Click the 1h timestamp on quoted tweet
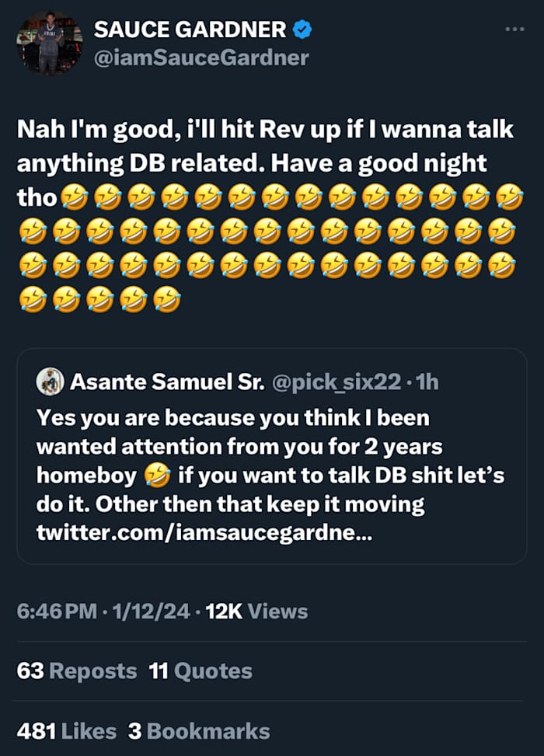 427,382
